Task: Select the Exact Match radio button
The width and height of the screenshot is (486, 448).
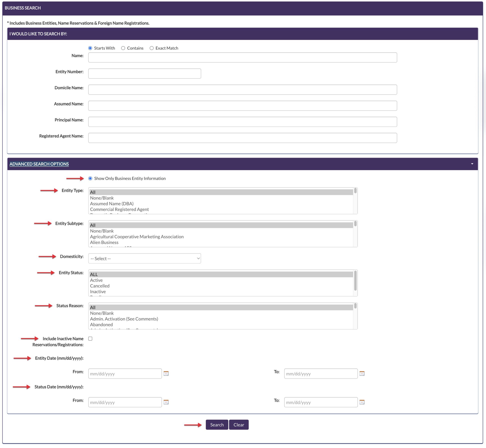Action: click(x=152, y=48)
